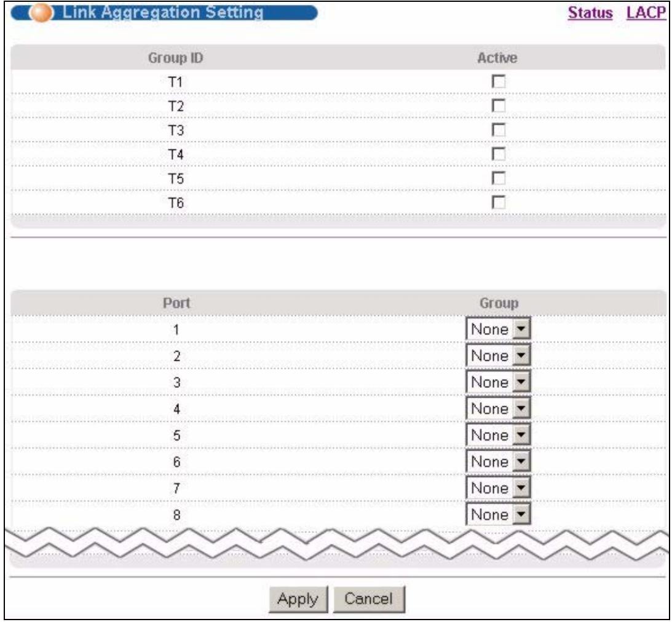672x622 pixels.
Task: Click port number 1 label
Action: click(176, 329)
